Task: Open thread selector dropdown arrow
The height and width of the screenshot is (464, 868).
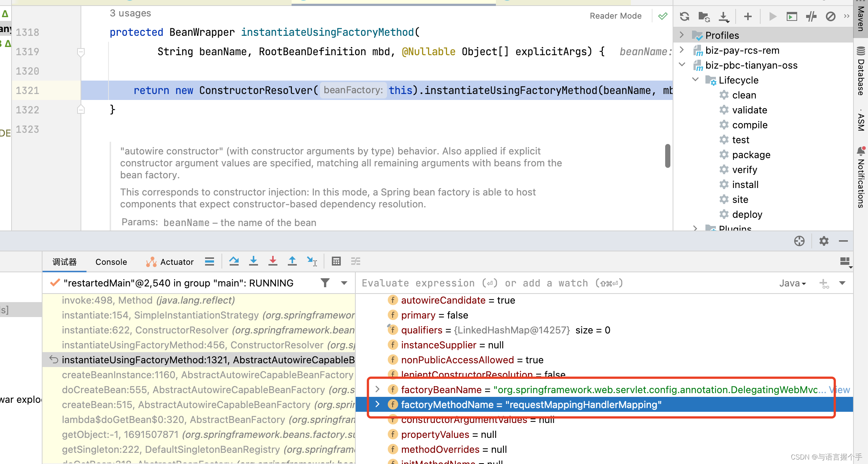Action: (344, 283)
